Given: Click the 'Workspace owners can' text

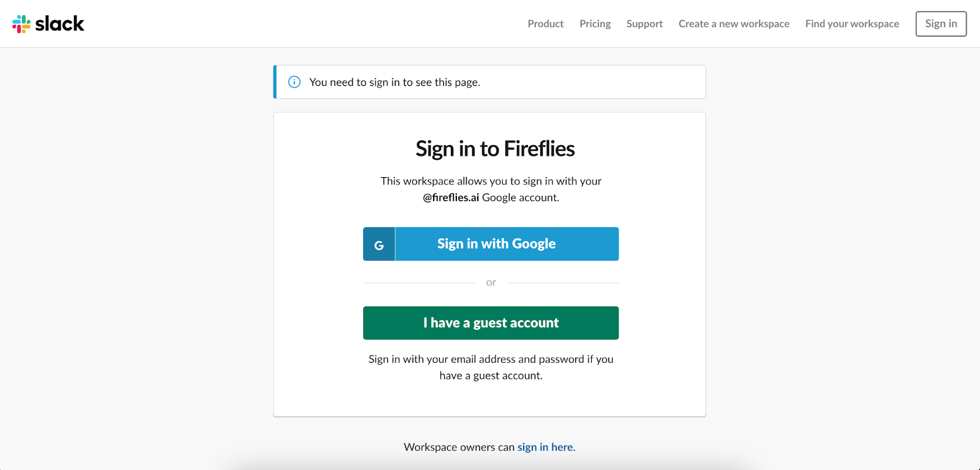Looking at the screenshot, I should pos(459,447).
